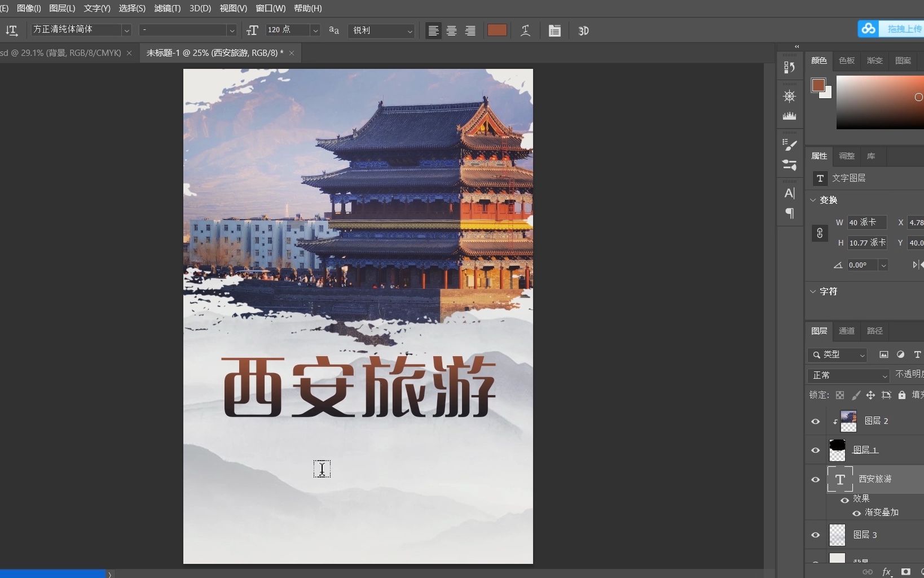Click the fx layer style icon
Screen dimensions: 924x578
887,572
